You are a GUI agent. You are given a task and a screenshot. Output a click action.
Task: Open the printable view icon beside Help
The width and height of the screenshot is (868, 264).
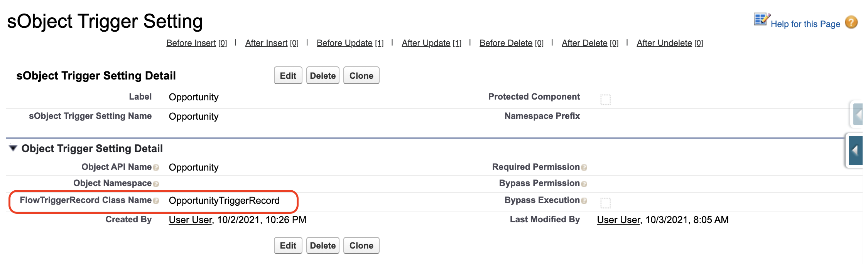762,19
